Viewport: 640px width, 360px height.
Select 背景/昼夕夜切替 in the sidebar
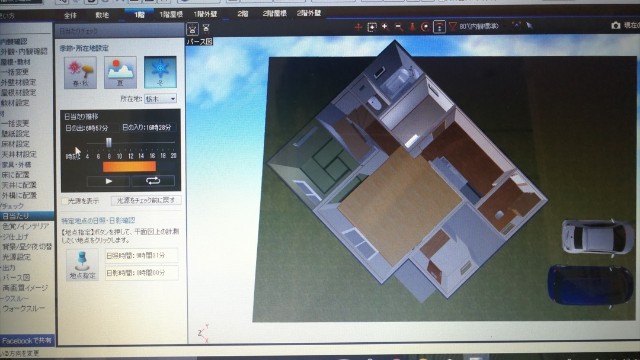27,247
